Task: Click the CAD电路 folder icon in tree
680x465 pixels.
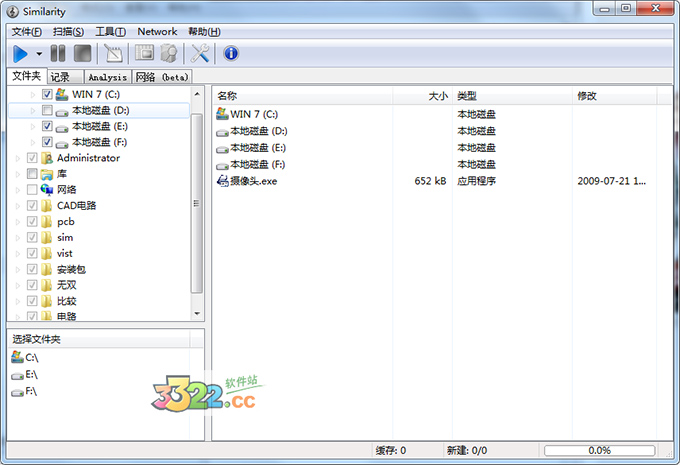Action: click(x=47, y=206)
